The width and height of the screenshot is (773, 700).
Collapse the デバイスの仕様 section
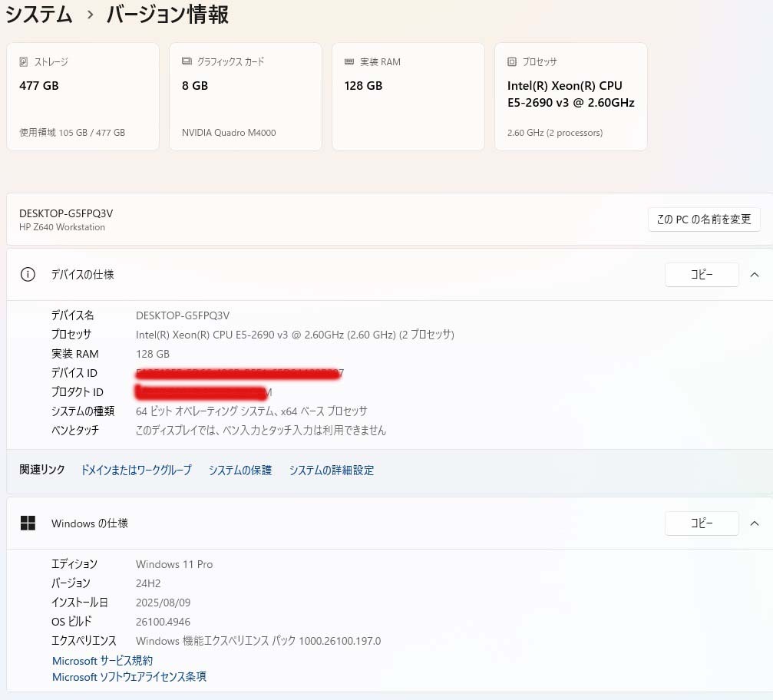click(x=755, y=274)
